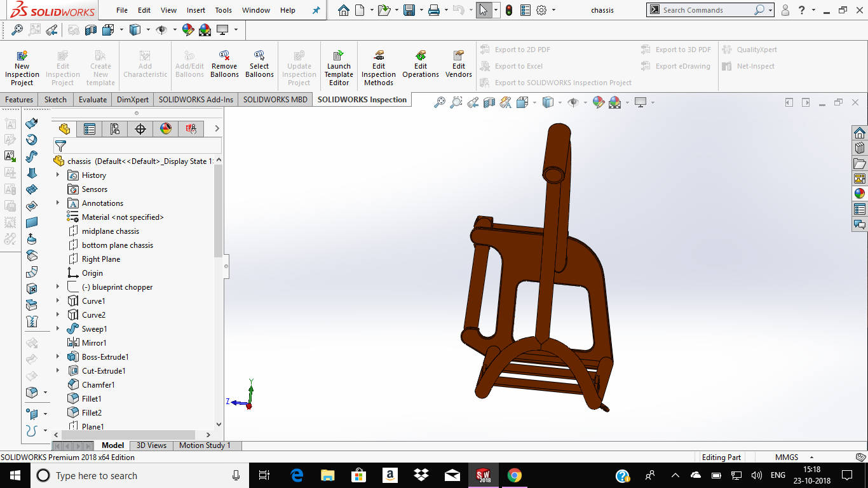Select the Right Plane item
868x488 pixels.
(x=94, y=259)
